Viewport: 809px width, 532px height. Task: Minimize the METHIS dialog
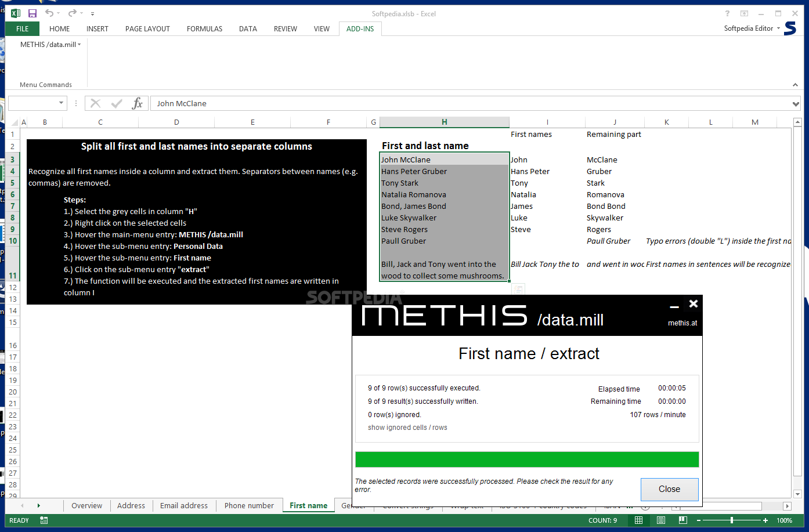coord(674,306)
